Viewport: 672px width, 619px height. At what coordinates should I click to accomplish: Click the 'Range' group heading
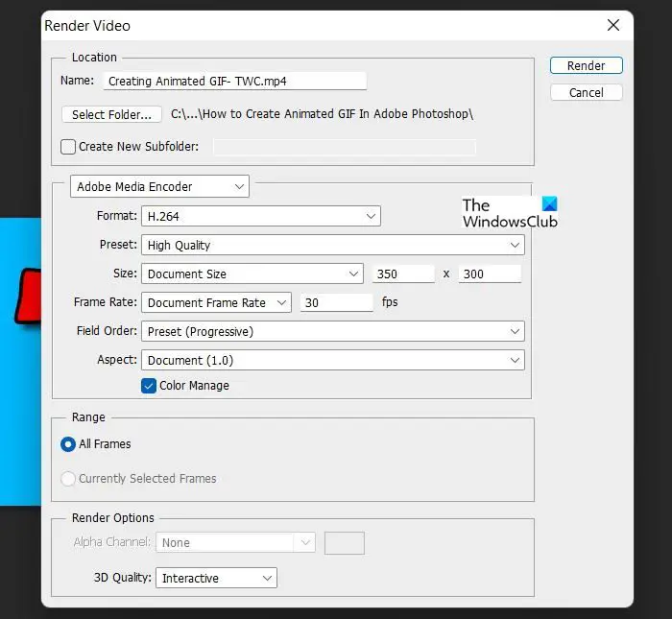(88, 417)
